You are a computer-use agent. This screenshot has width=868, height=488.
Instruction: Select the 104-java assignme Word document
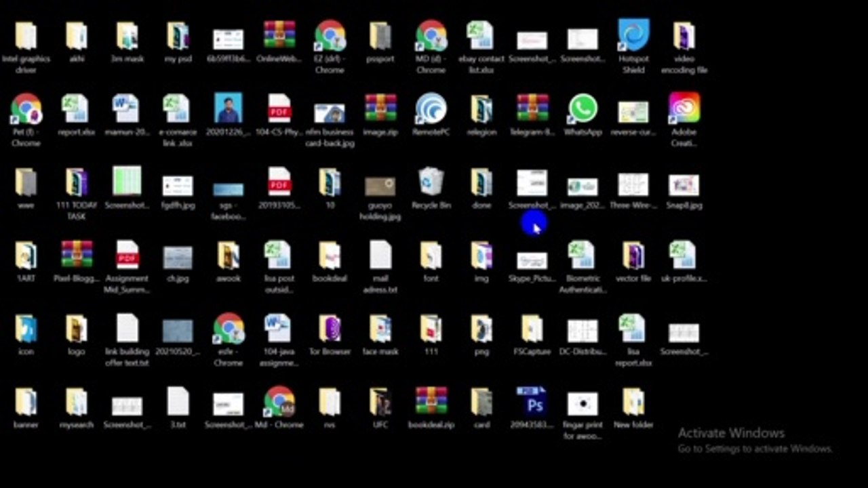(x=279, y=329)
